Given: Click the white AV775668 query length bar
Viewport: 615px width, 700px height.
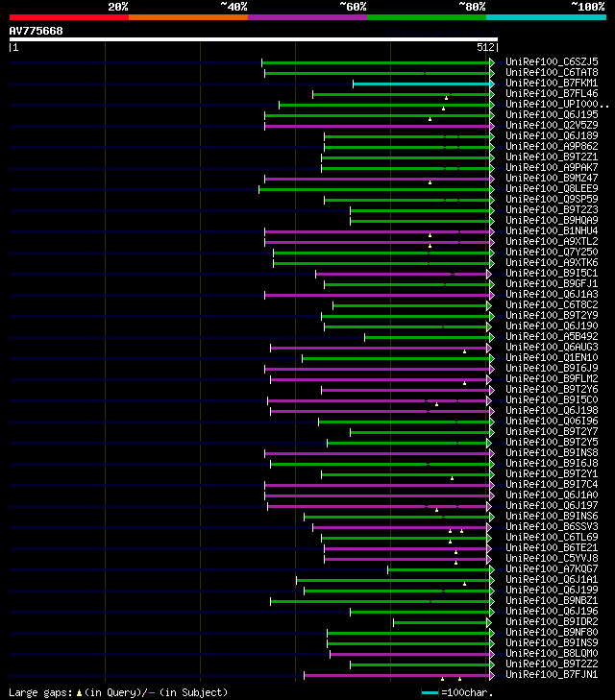Looking at the screenshot, I should [x=254, y=39].
